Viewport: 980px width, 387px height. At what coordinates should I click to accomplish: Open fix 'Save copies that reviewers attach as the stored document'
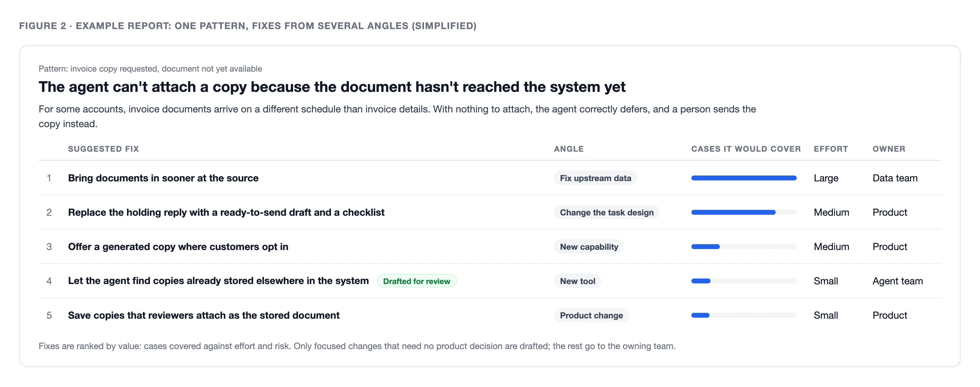204,315
